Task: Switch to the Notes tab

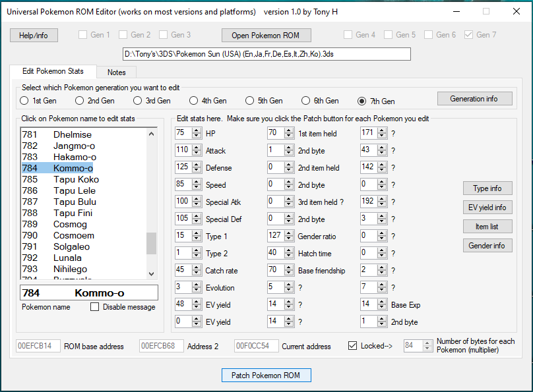Action: point(116,72)
